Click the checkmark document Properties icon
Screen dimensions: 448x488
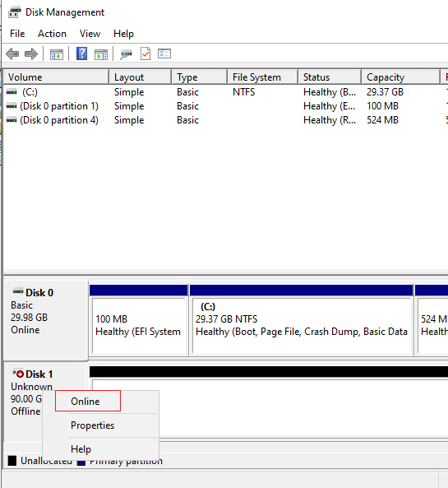coord(145,53)
